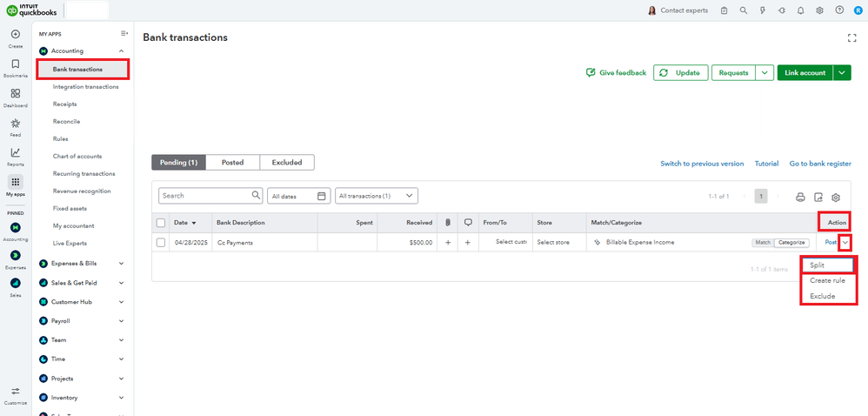This screenshot has height=416, width=868.
Task: Choose Create rule from the action menu
Action: [x=829, y=281]
